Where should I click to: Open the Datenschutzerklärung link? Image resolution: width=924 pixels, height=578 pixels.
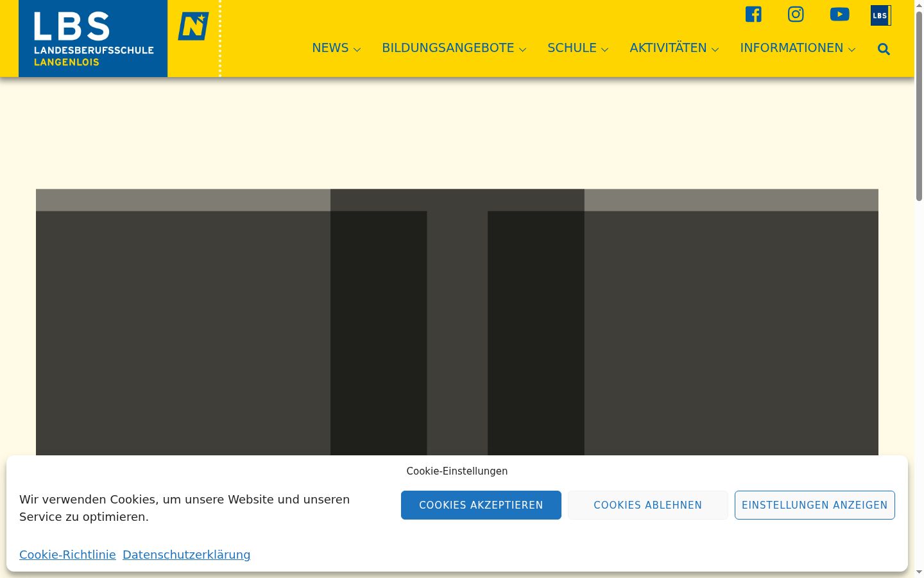coord(187,554)
